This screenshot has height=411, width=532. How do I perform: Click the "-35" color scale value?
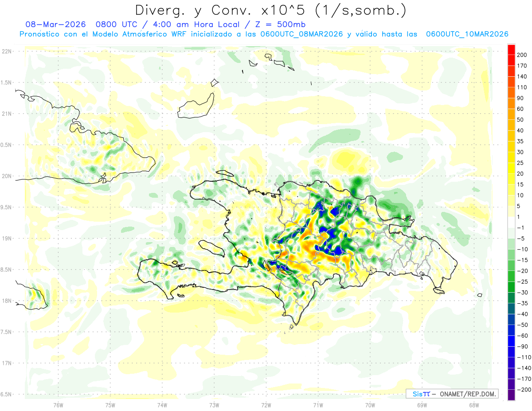(x=523, y=303)
